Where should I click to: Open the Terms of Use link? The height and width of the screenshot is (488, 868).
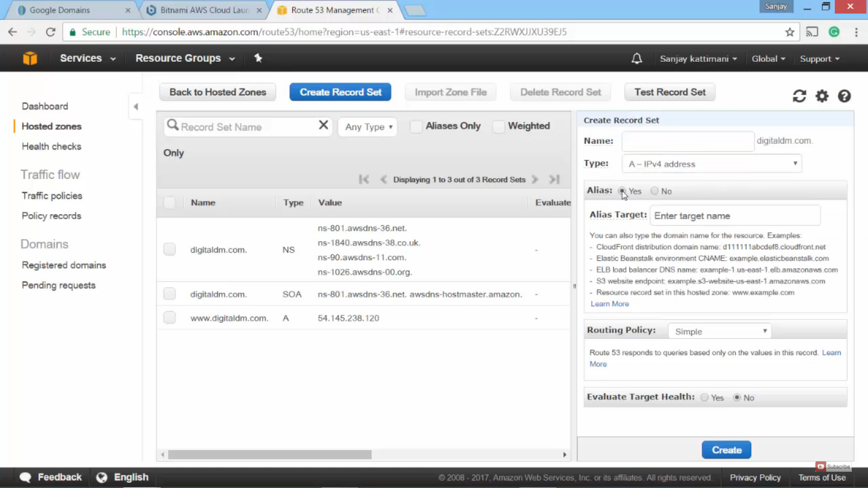coord(822,478)
